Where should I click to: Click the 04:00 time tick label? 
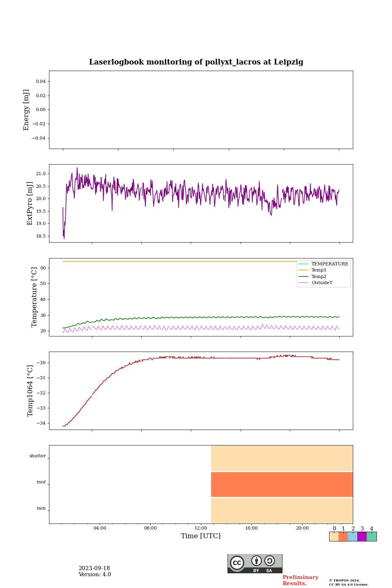point(100,528)
